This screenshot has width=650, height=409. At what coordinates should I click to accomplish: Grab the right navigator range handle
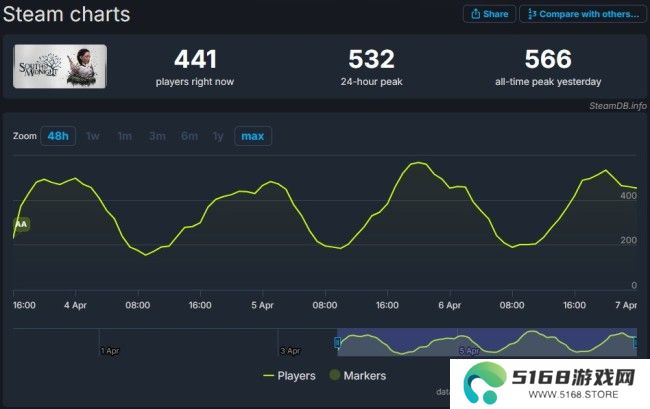point(635,342)
